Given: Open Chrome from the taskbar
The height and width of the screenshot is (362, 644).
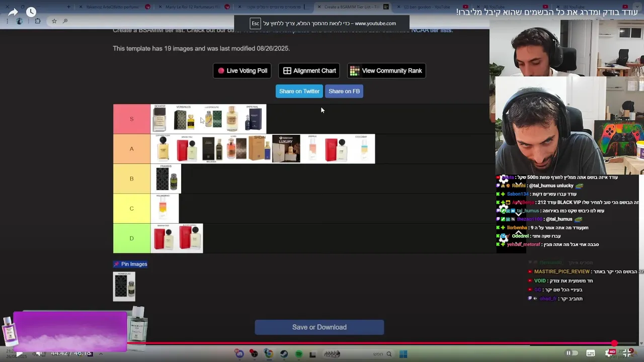Looking at the screenshot, I should point(268,354).
